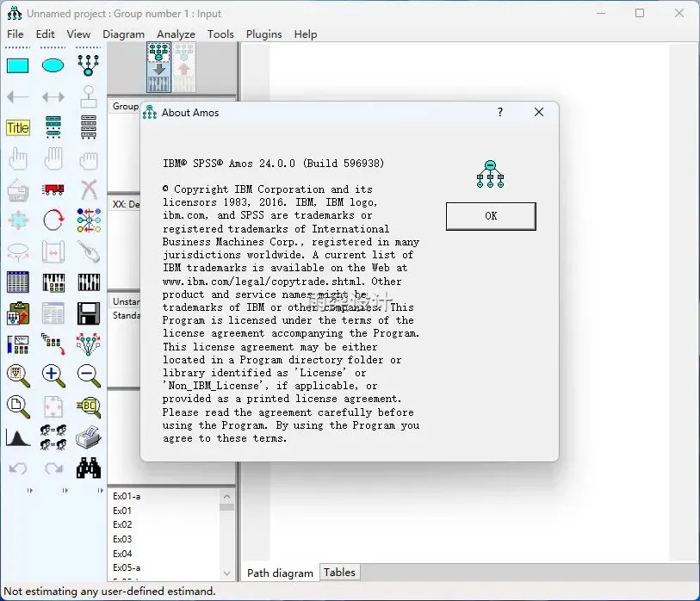Select the draw path single-headed arrow tool
The image size is (700, 601).
coord(18,96)
